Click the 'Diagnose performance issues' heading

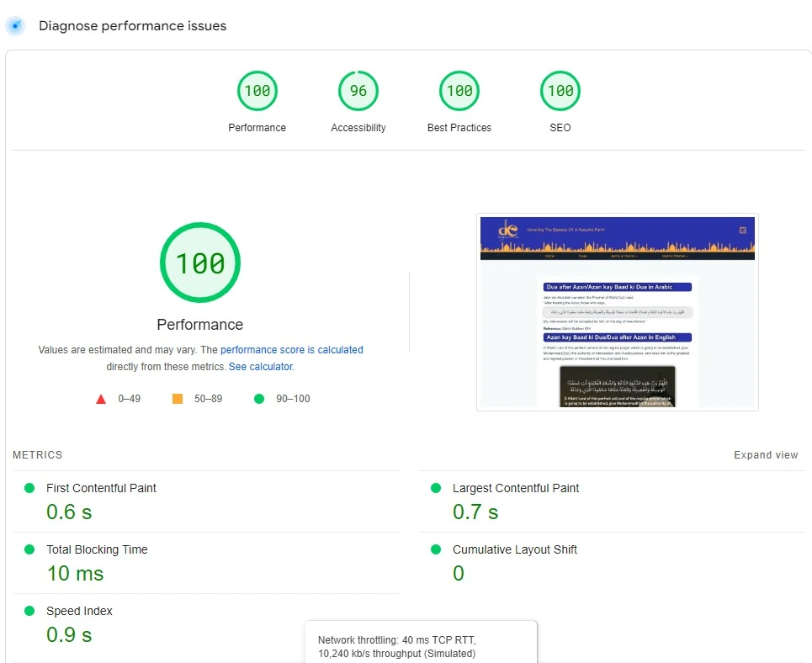pyautogui.click(x=133, y=26)
